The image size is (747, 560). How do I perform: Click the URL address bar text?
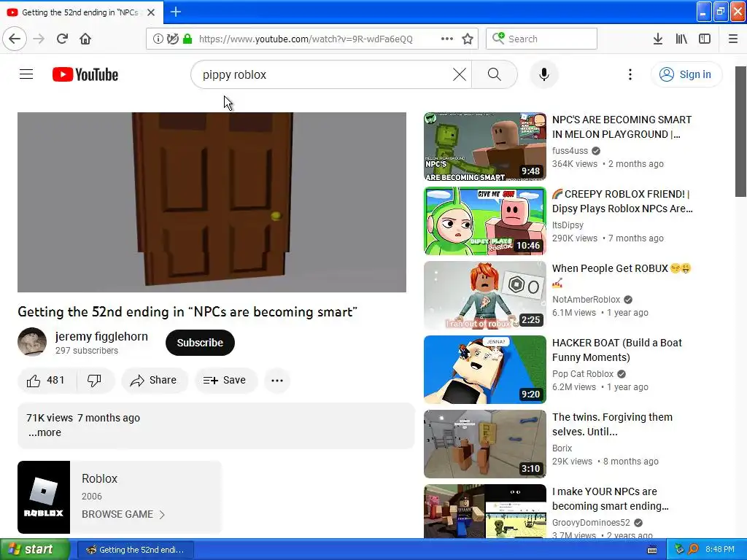[306, 39]
